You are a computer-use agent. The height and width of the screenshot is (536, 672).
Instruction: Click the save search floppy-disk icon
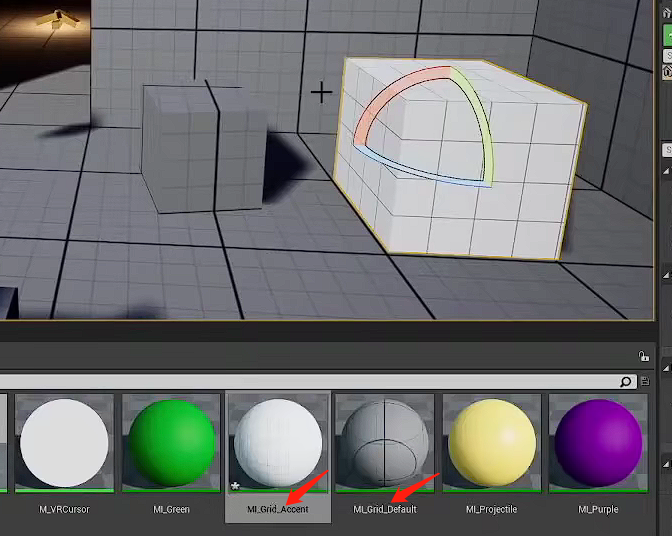(x=645, y=381)
